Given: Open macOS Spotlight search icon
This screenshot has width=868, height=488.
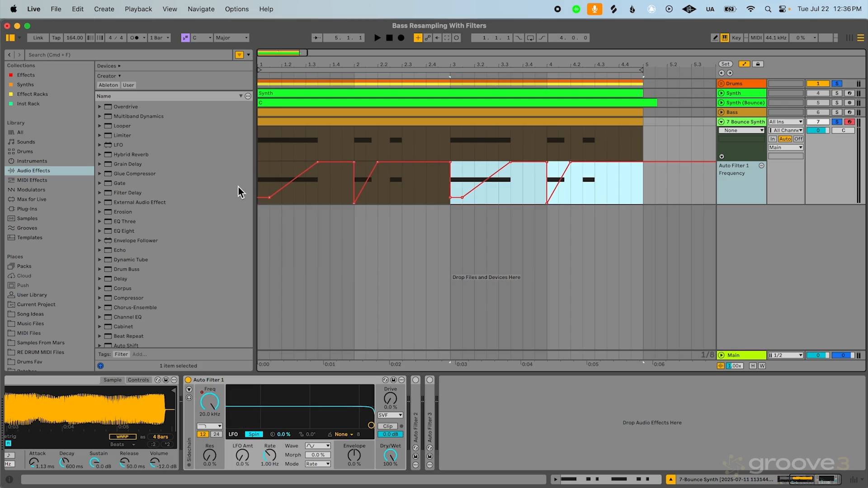Looking at the screenshot, I should coord(768,9).
